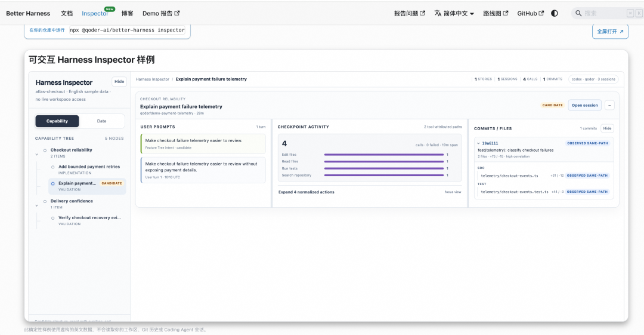Open commit 19a6111
644x335 pixels.
[490, 143]
